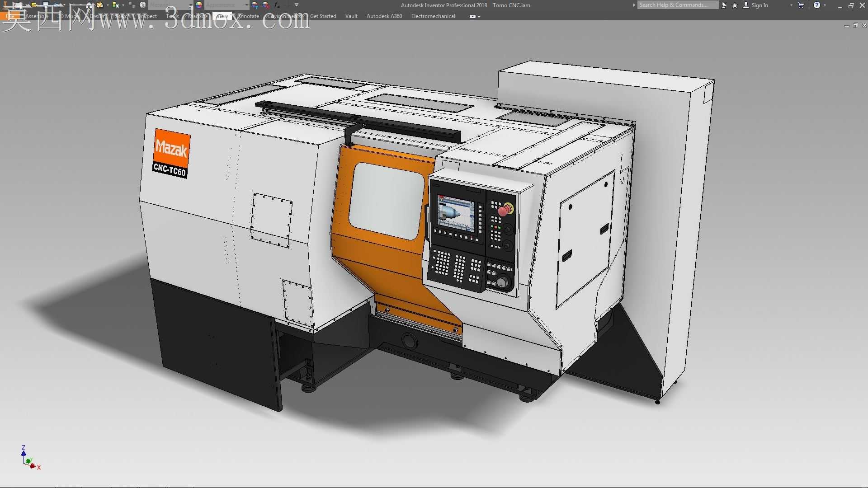Expand the Customize Quick Access Toolbar arrow
This screenshot has height=488, width=868.
click(297, 5)
